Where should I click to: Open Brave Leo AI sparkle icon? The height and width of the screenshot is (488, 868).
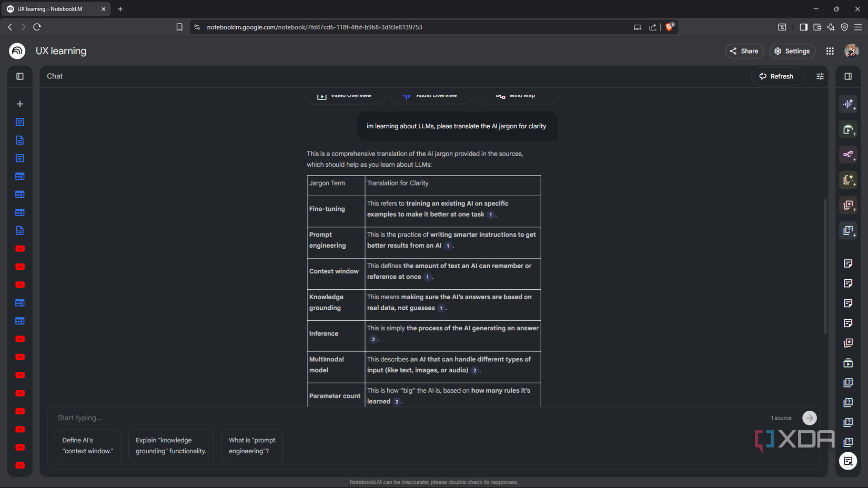tap(831, 27)
